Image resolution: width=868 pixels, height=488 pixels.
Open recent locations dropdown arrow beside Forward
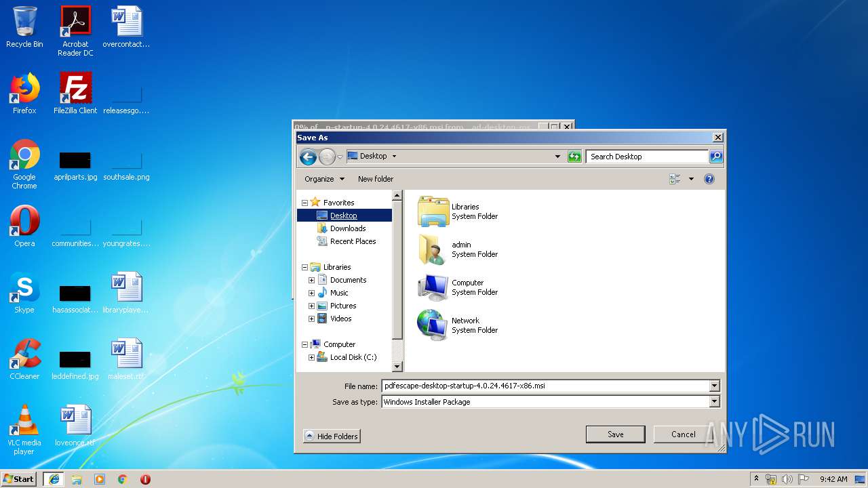pyautogui.click(x=340, y=157)
